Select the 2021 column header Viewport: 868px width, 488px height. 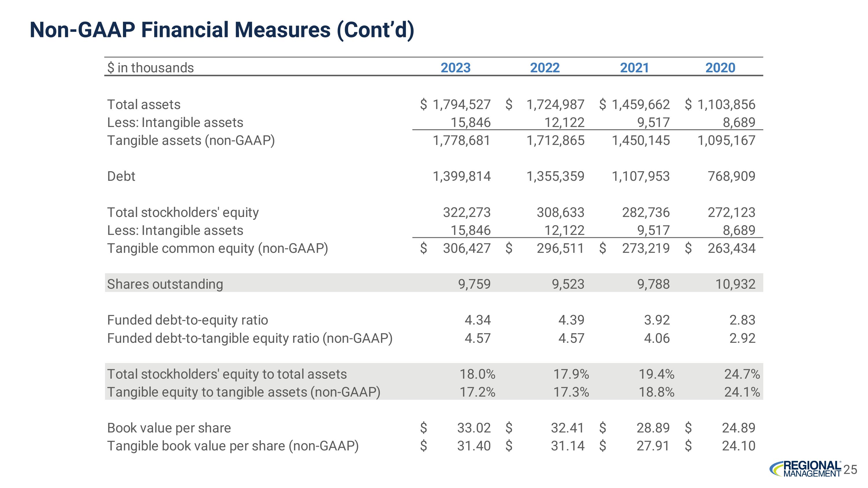tap(634, 68)
